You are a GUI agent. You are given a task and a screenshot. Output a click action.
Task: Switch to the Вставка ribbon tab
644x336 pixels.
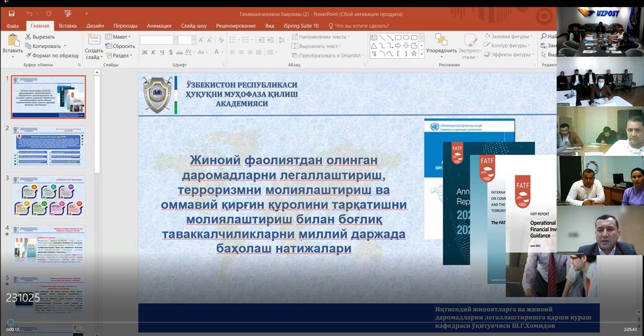[x=67, y=26]
